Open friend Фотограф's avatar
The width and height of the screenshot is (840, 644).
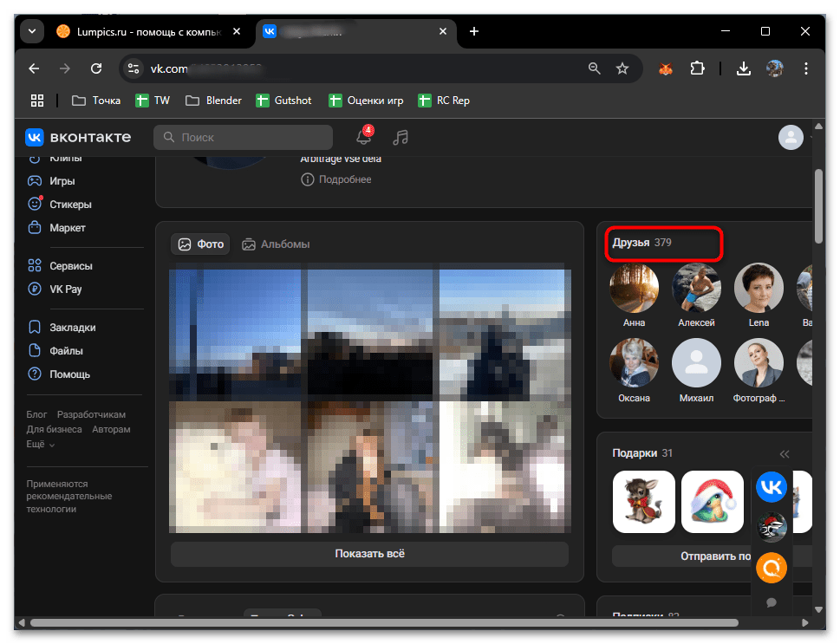[758, 362]
